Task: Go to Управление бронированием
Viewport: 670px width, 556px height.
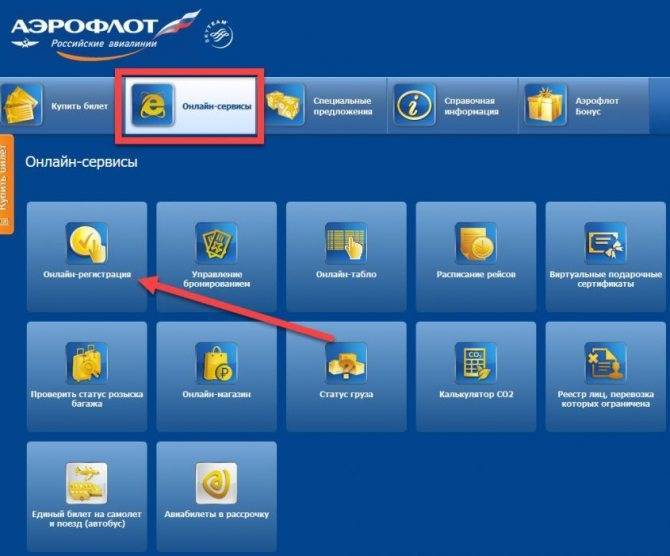Action: point(217,279)
